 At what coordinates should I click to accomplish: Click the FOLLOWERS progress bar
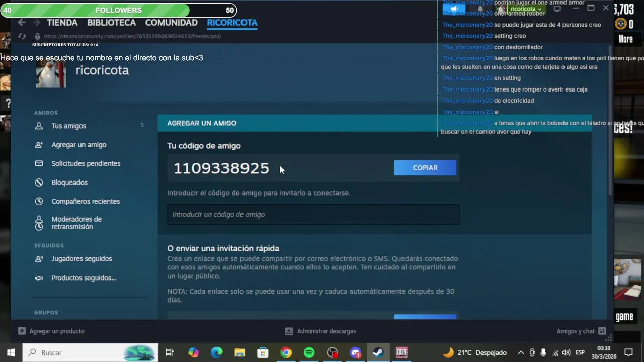point(118,10)
